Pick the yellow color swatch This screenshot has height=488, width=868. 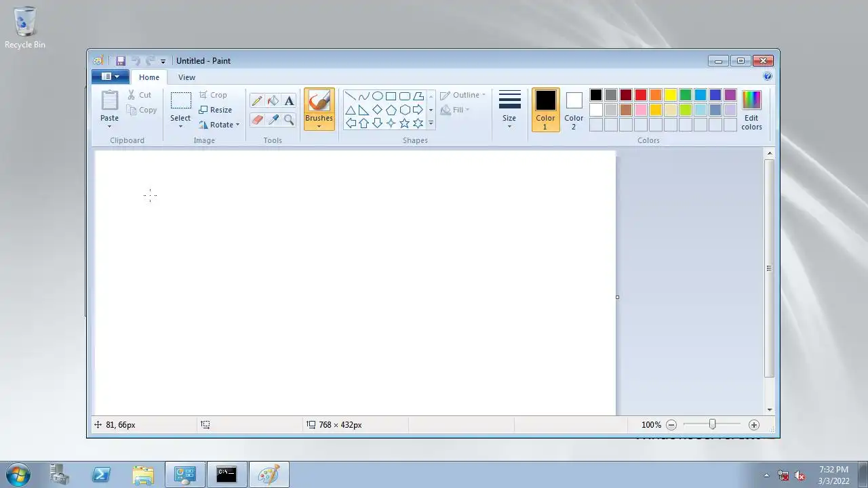(x=671, y=95)
